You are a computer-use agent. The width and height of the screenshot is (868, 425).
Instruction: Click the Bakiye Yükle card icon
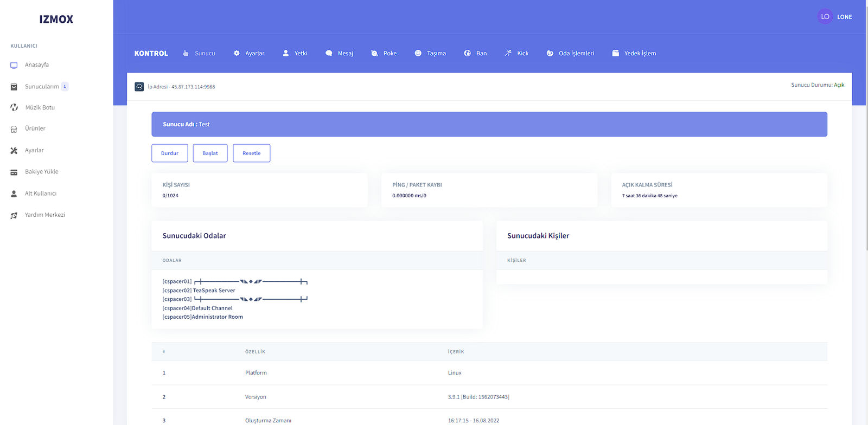pos(14,172)
